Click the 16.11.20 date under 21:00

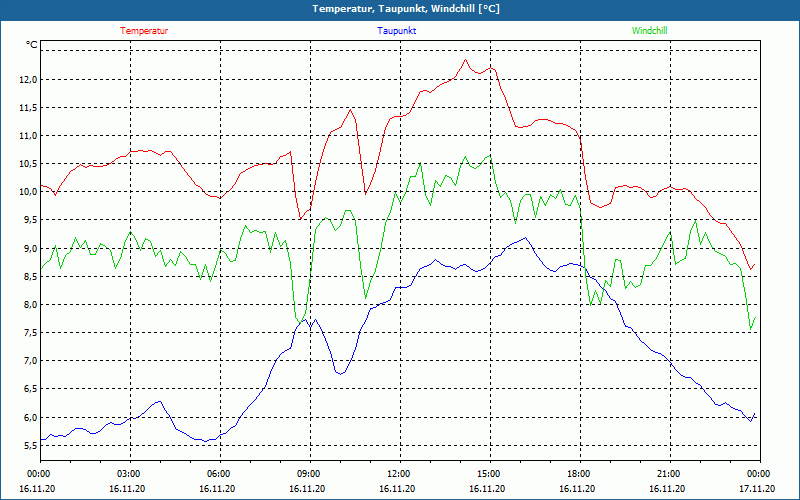pyautogui.click(x=667, y=488)
